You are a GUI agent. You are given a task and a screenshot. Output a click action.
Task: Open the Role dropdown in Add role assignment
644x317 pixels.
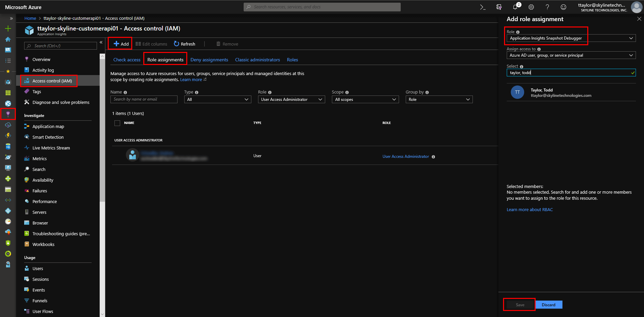pyautogui.click(x=571, y=38)
